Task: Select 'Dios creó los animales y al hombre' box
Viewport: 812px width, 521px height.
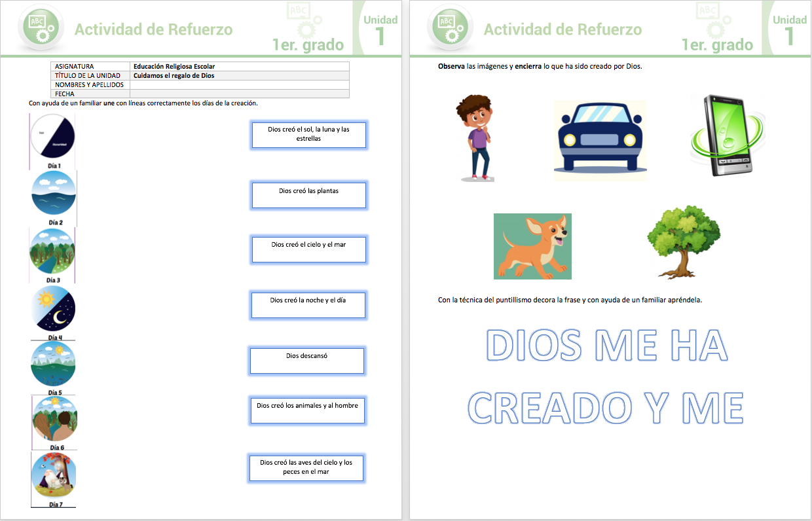Action: [x=307, y=410]
